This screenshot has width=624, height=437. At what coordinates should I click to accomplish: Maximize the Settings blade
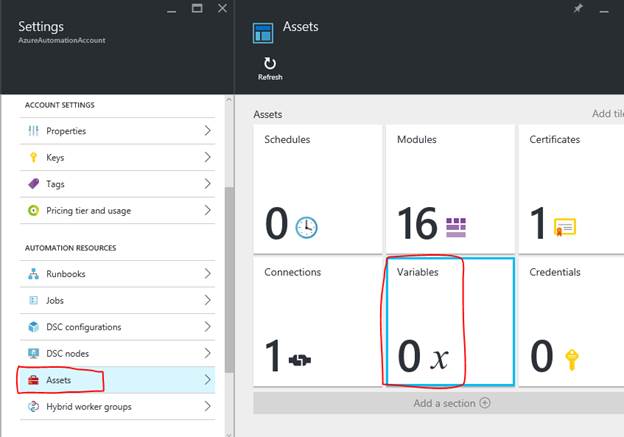(197, 8)
